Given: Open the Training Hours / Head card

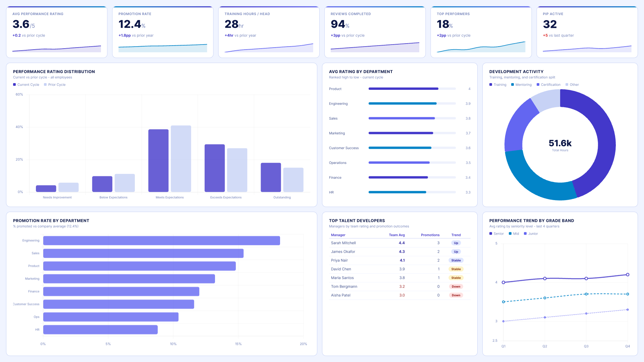Looking at the screenshot, I should pos(269,32).
